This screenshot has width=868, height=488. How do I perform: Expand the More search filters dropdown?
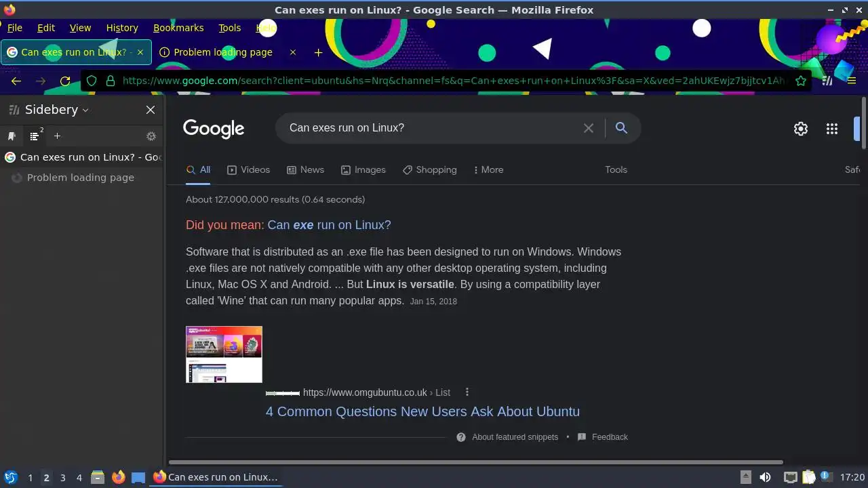tap(488, 170)
